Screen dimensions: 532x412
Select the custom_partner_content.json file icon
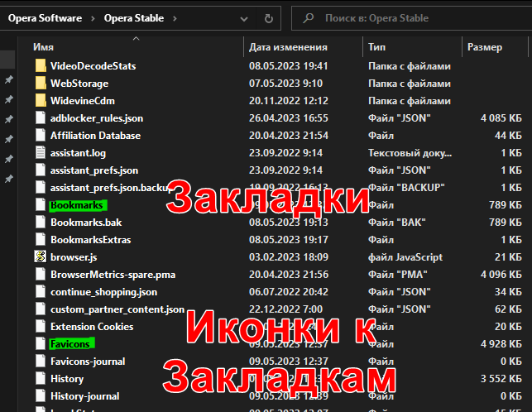(x=41, y=309)
